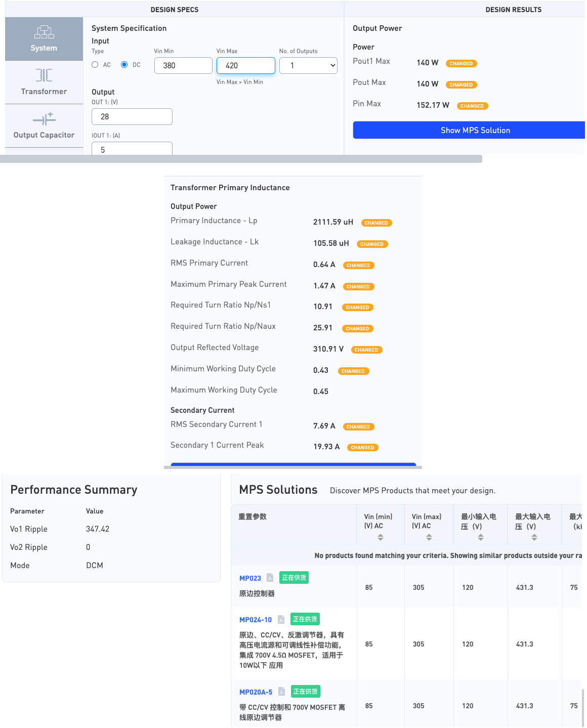587x728 pixels.
Task: Open the Output Capacitor section icon
Action: [x=44, y=119]
